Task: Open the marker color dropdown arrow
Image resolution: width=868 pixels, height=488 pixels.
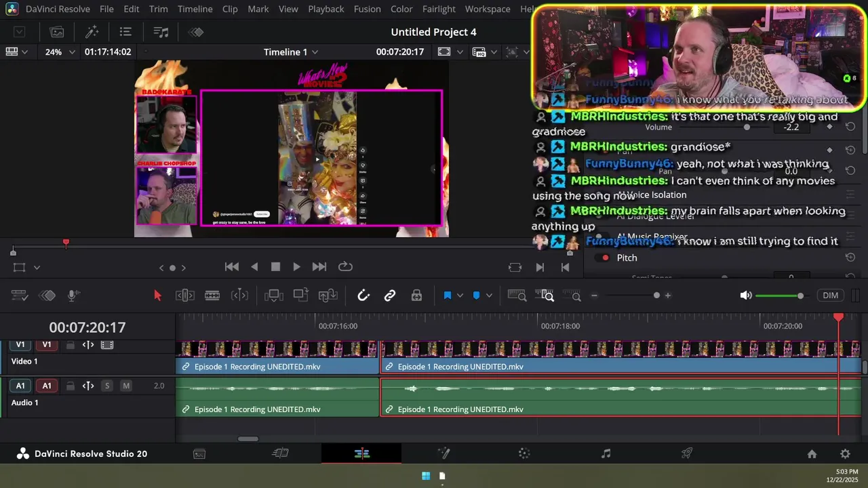Action: [x=489, y=296]
